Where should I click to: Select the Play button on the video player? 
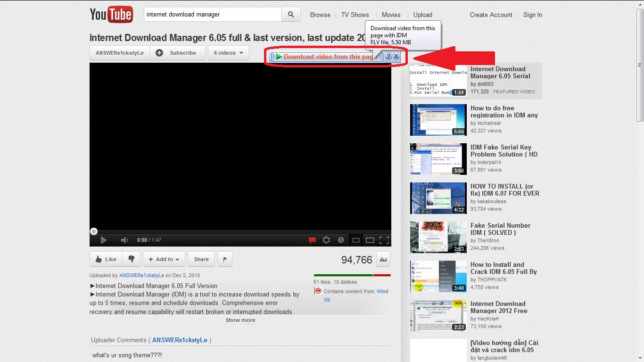pyautogui.click(x=104, y=240)
